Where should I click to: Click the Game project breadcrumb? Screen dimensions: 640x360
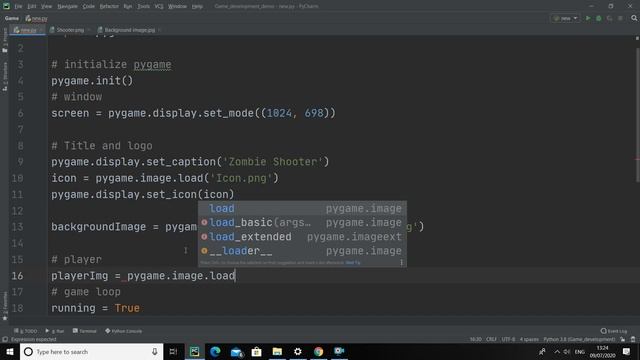(x=12, y=18)
